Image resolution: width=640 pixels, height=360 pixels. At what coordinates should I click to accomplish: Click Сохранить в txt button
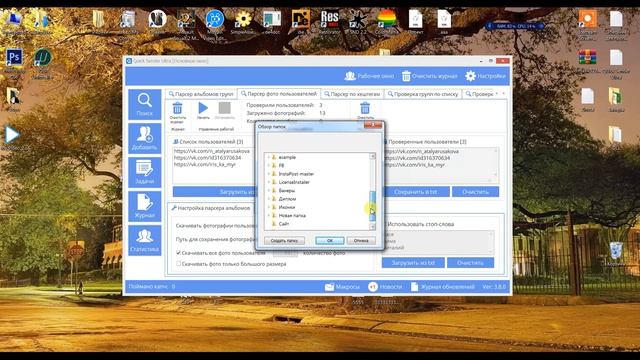click(416, 192)
